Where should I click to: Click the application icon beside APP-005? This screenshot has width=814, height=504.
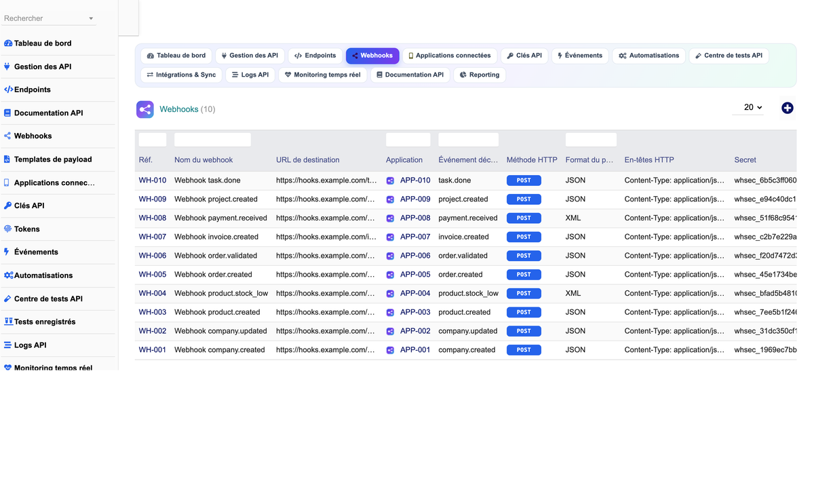coord(390,275)
